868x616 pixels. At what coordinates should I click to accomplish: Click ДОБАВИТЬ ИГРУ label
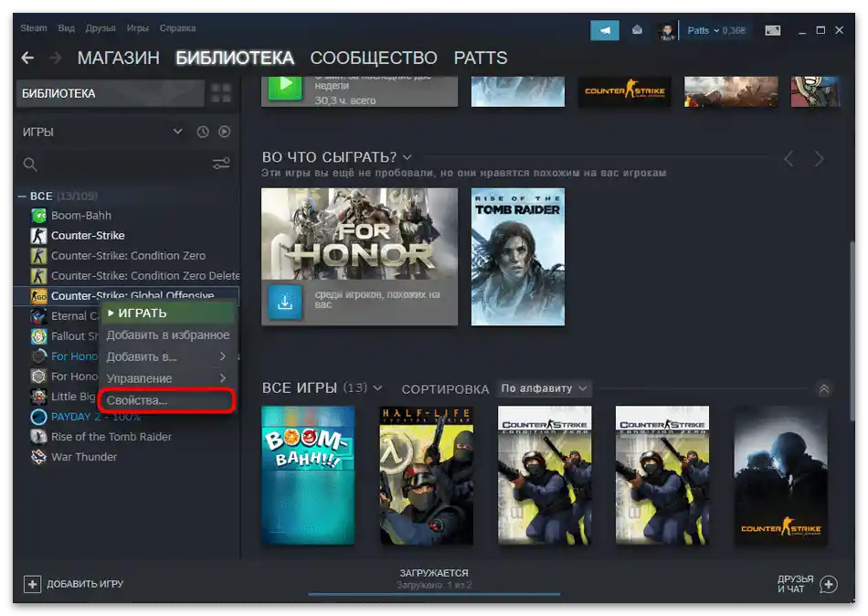[x=85, y=584]
